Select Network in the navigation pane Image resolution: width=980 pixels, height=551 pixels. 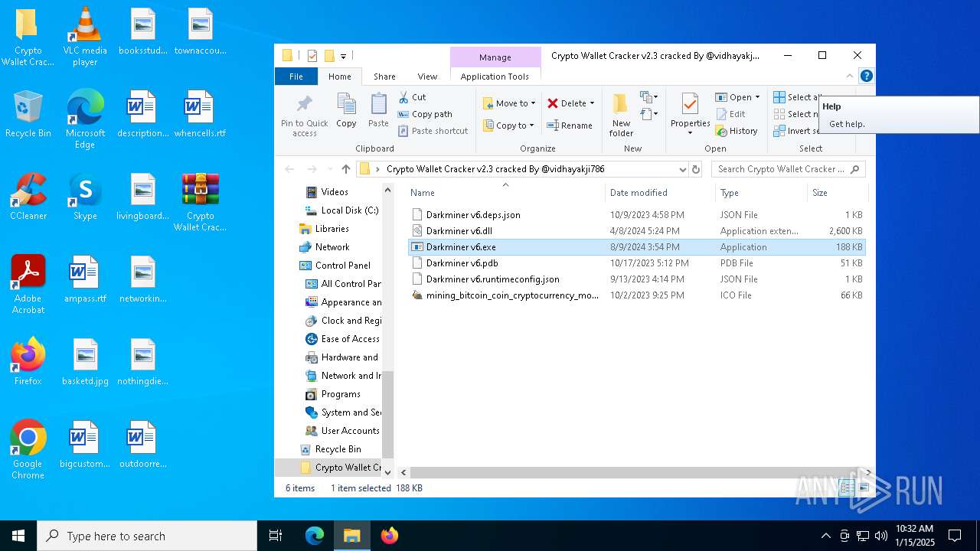click(x=325, y=247)
